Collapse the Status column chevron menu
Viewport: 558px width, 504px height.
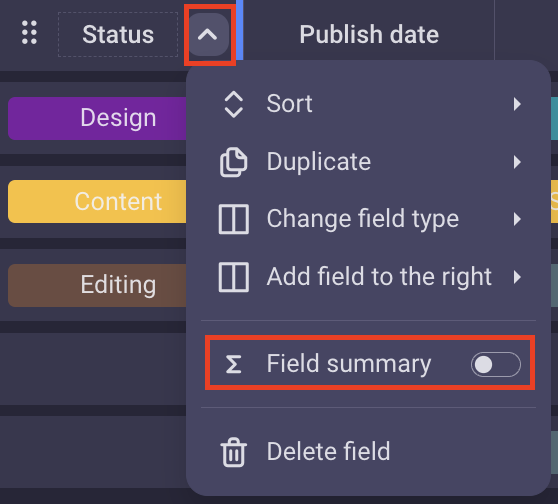point(208,35)
